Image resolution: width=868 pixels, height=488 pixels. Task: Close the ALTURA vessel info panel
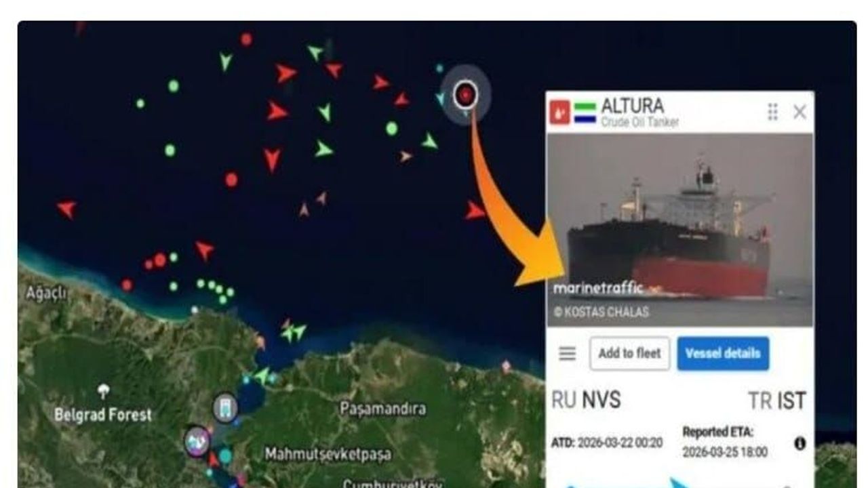pyautogui.click(x=800, y=112)
